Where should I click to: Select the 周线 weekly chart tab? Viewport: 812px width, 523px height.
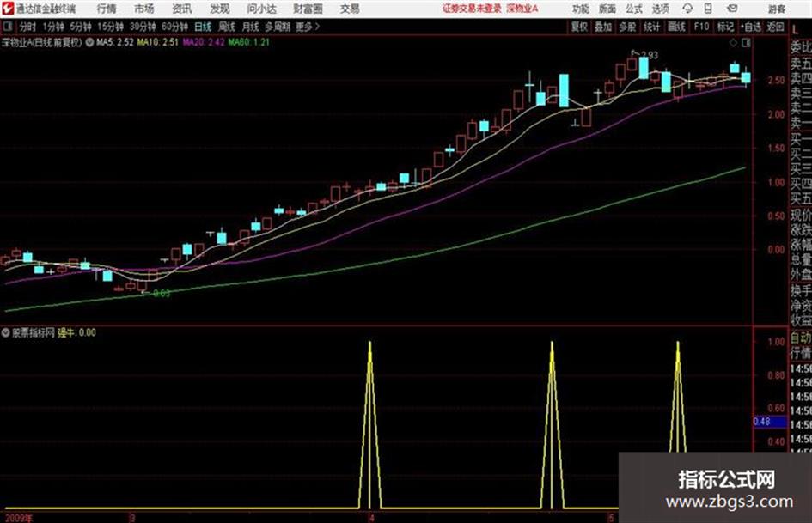pos(227,27)
